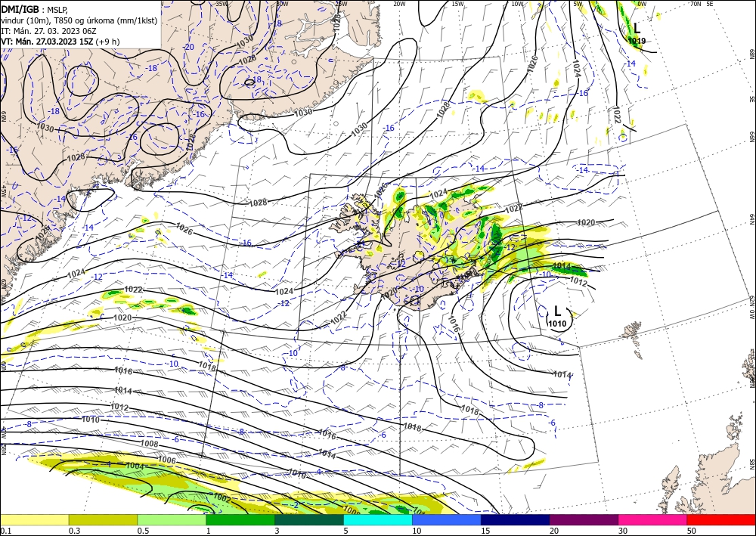Click the 'VT: Mán. 27.03.2023 15Z (+9 h)' line
This screenshot has height=536, width=756.
(60, 42)
